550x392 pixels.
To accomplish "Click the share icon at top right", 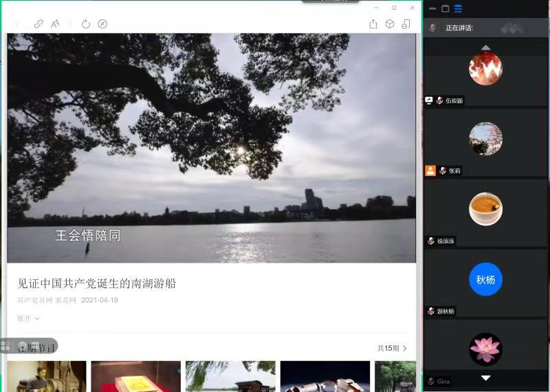I will click(x=373, y=24).
